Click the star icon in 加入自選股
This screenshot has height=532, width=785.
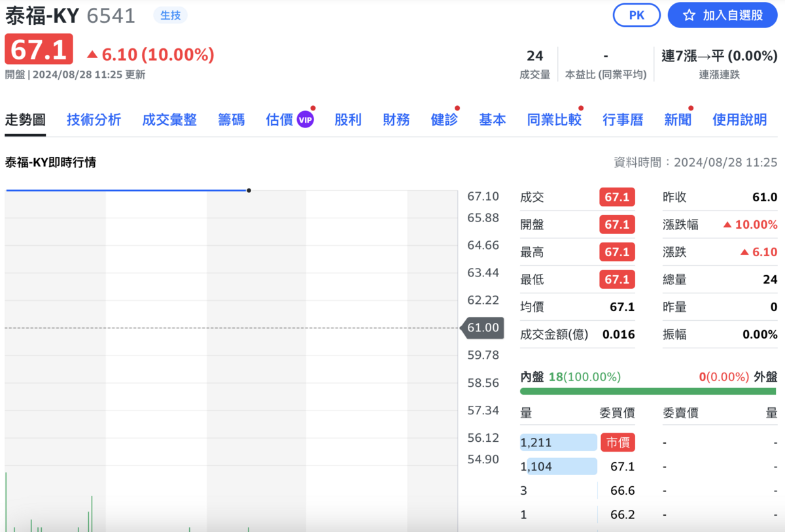pos(689,15)
